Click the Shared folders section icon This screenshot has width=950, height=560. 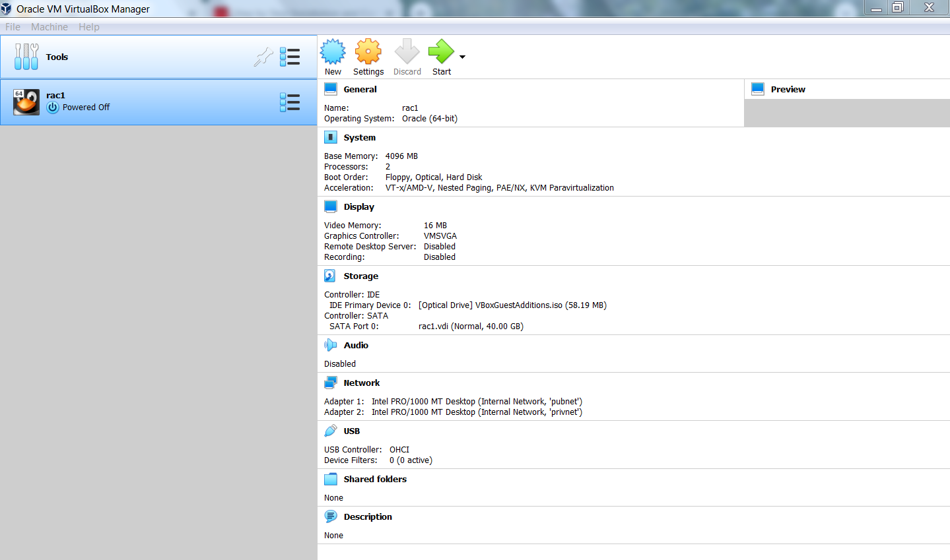point(331,479)
